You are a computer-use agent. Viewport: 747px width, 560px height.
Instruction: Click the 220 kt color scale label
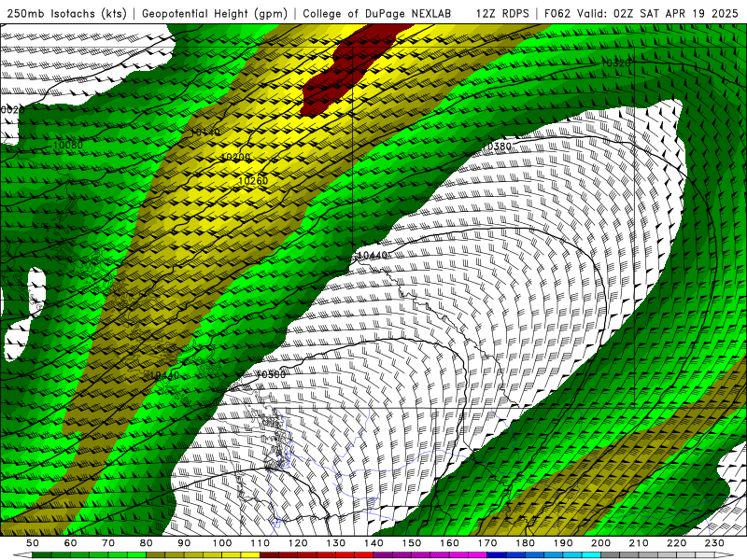(x=676, y=543)
